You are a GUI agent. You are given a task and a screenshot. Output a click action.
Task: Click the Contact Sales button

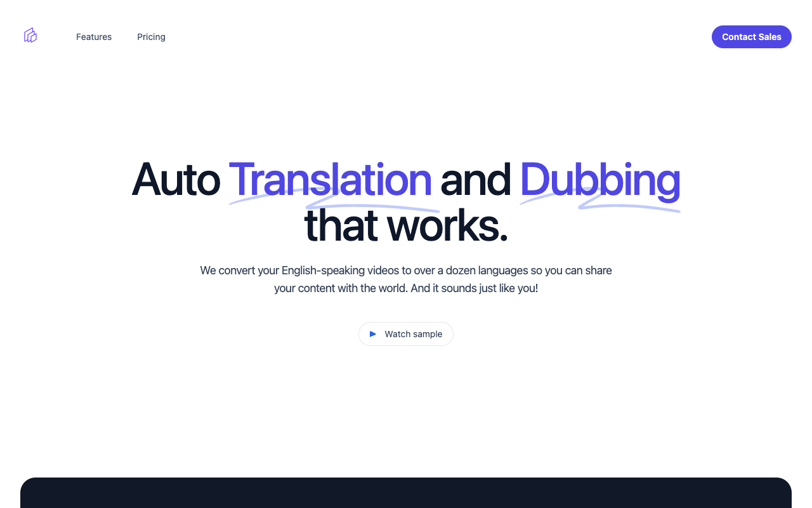point(752,37)
